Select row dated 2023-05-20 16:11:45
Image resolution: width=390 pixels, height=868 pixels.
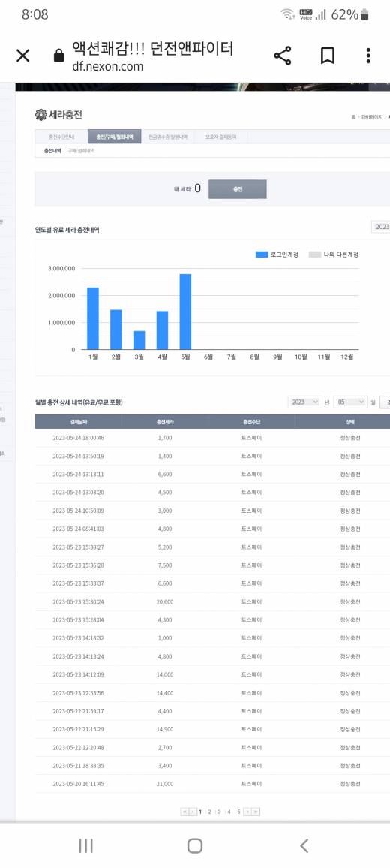click(x=212, y=784)
